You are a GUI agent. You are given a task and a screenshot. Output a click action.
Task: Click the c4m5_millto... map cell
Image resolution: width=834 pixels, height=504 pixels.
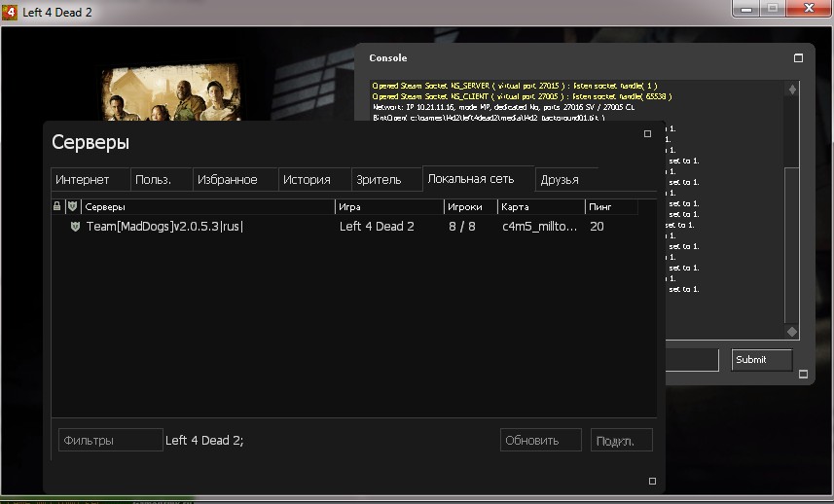point(539,227)
